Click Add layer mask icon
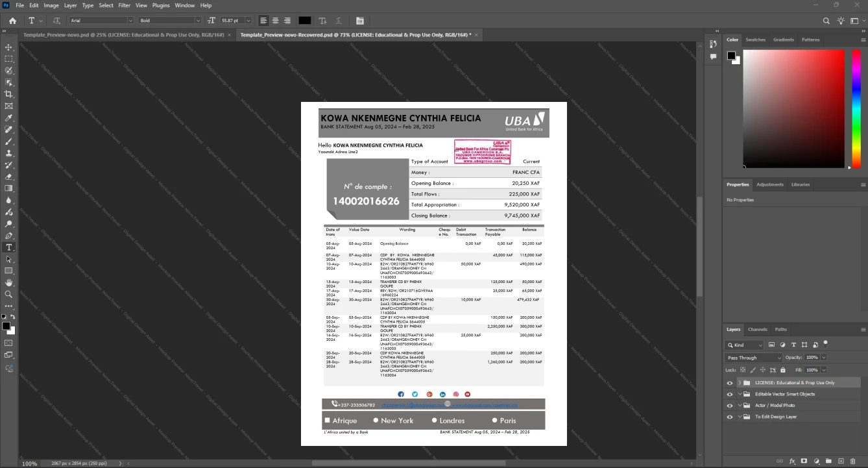Viewport: 868px width, 468px height. (804, 461)
